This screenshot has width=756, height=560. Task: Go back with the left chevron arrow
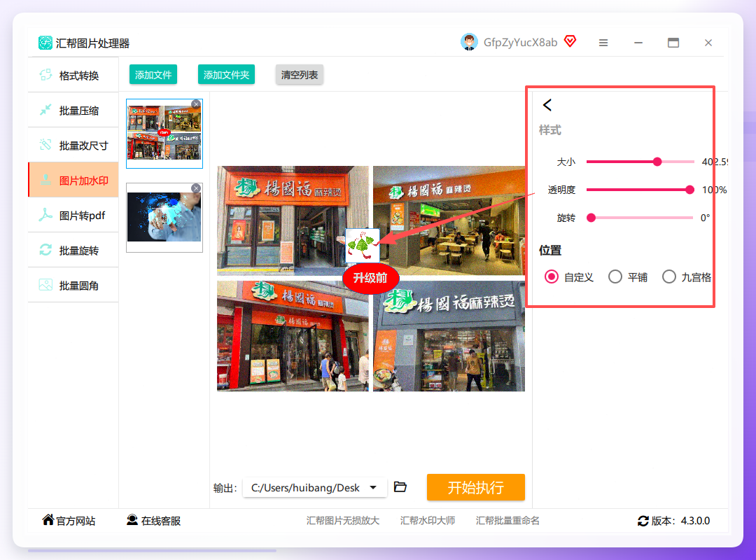pos(547,105)
